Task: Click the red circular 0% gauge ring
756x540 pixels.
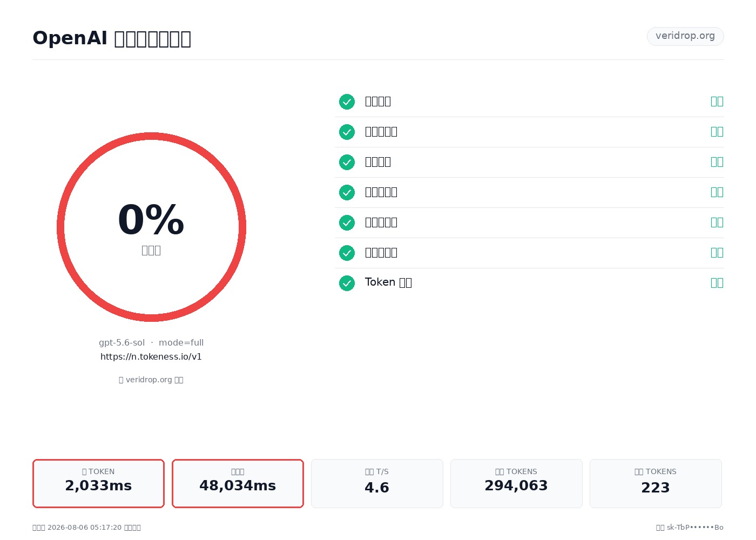Action: click(x=151, y=227)
